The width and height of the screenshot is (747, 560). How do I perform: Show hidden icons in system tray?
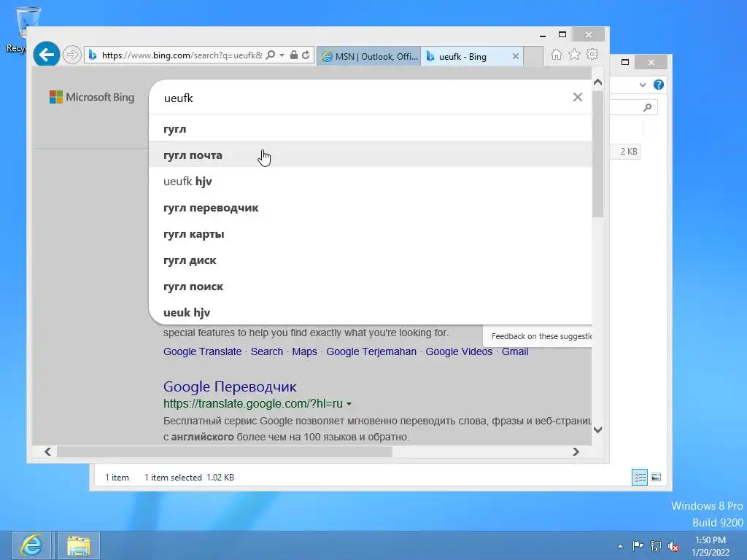[620, 546]
